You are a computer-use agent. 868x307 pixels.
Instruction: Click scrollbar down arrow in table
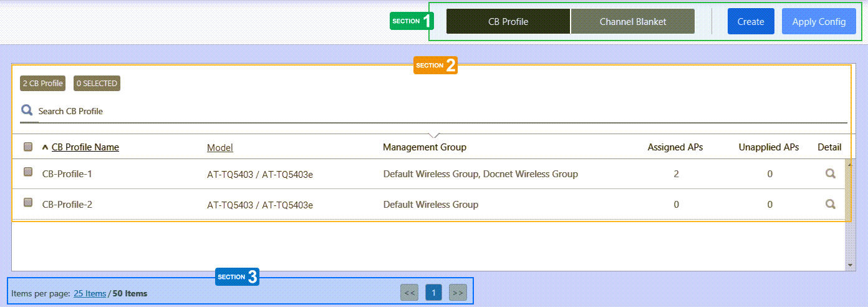tap(850, 265)
